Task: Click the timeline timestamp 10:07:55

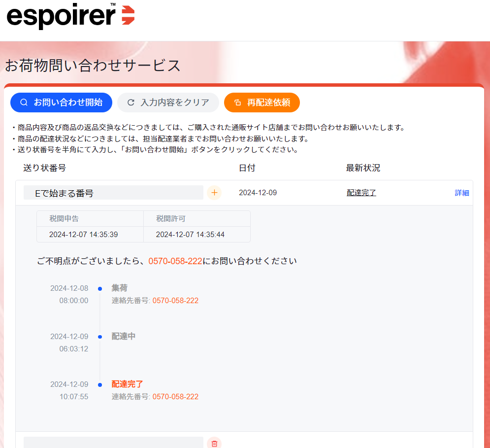Action: pyautogui.click(x=74, y=397)
